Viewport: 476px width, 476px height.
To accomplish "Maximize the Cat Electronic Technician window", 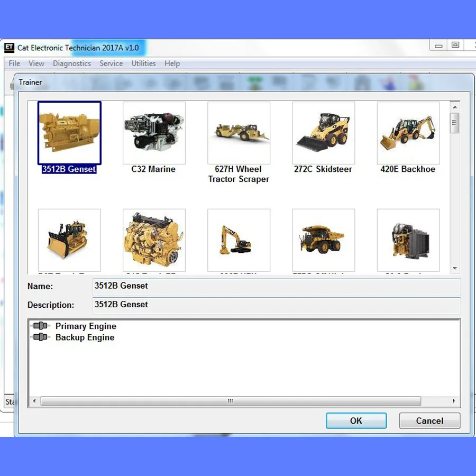I will (455, 45).
